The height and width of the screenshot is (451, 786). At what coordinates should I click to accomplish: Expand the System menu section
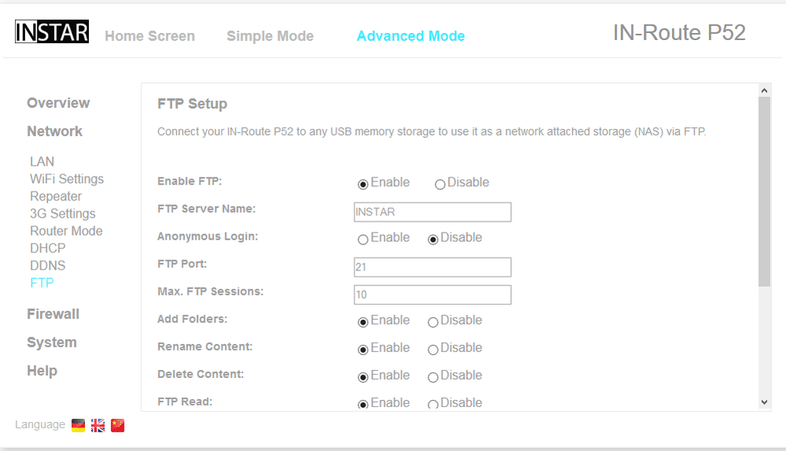pyautogui.click(x=52, y=342)
